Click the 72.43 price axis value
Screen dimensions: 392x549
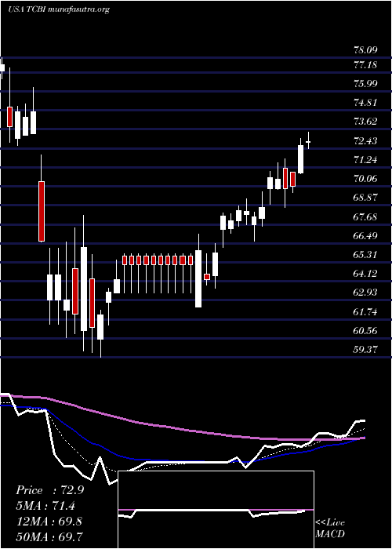tap(365, 141)
